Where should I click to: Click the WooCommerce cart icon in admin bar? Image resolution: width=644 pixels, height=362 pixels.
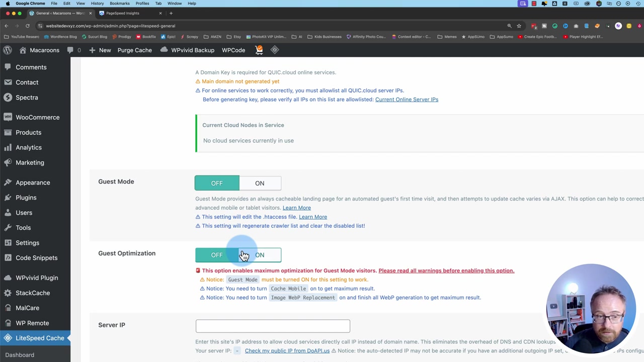[x=259, y=50]
